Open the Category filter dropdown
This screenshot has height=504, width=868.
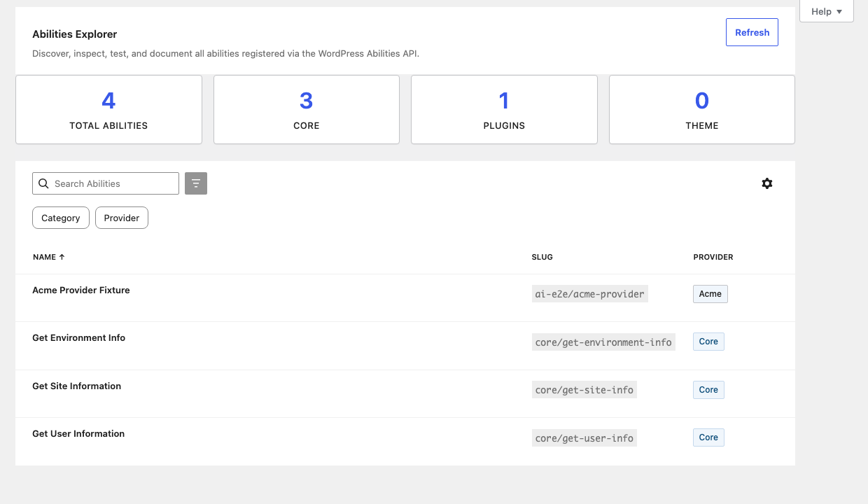[61, 218]
